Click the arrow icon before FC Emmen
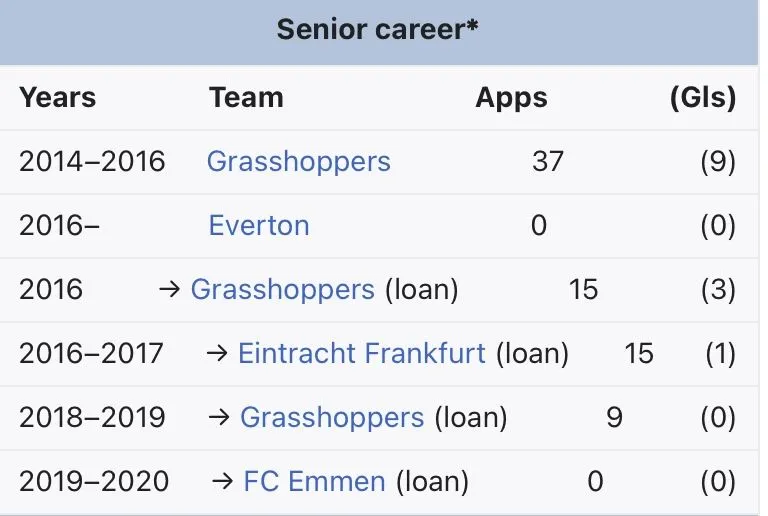Image resolution: width=768 pixels, height=516 pixels. point(222,482)
